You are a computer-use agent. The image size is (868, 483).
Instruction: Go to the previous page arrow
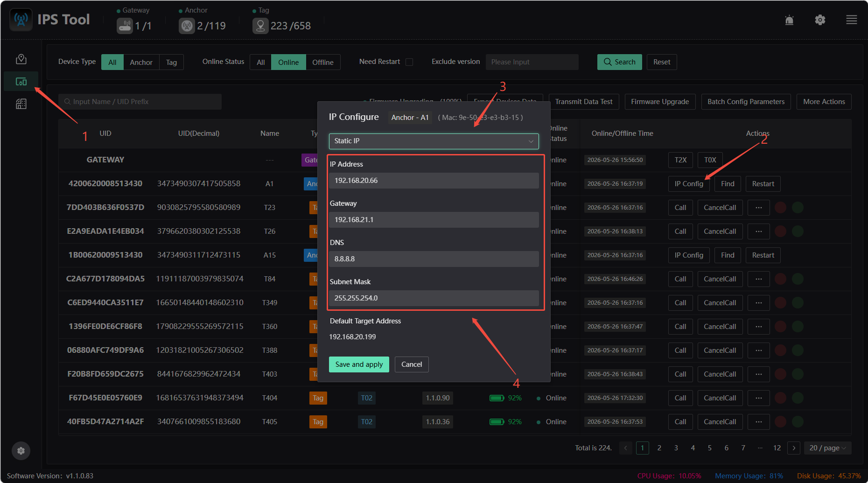626,448
